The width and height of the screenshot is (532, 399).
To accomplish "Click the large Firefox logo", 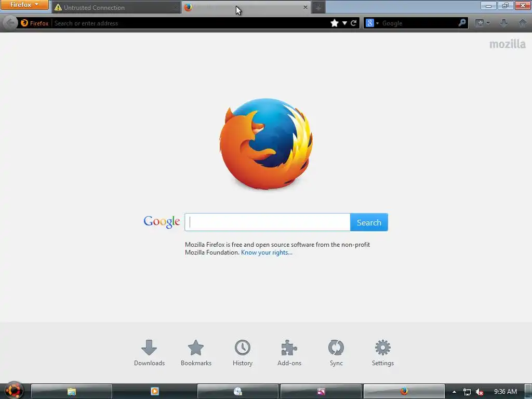I will click(267, 144).
